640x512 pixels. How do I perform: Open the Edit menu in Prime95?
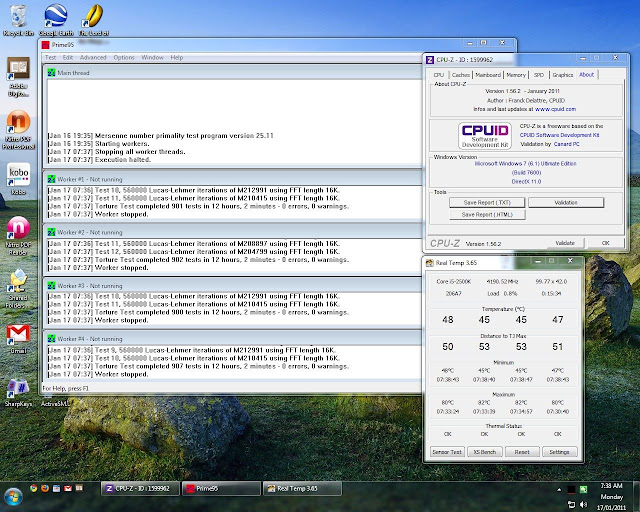pyautogui.click(x=68, y=58)
